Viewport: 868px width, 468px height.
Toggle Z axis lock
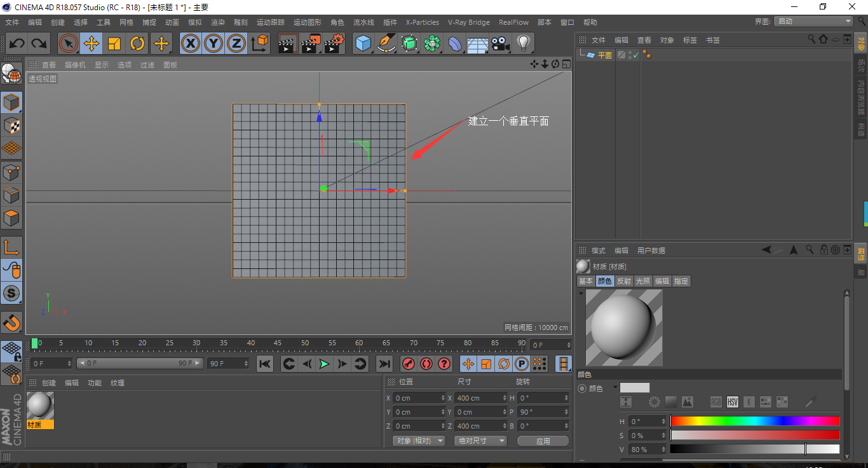point(236,43)
